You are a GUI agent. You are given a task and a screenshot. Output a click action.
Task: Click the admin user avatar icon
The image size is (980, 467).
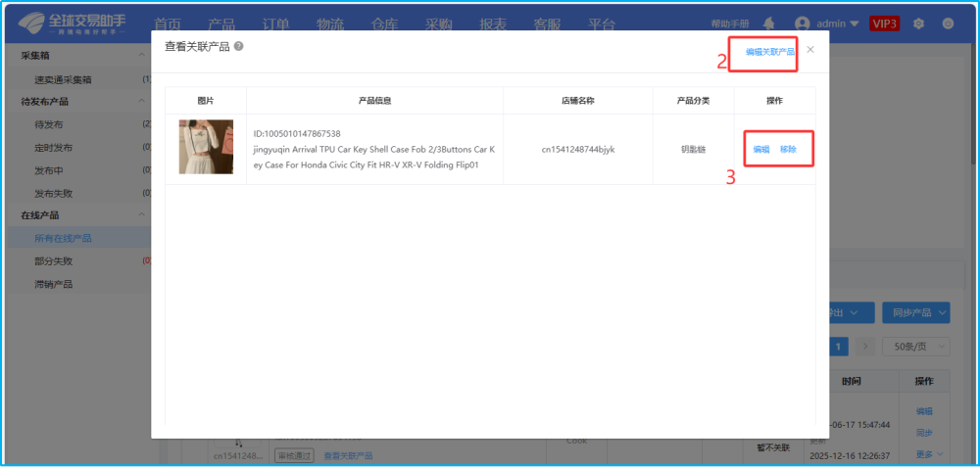802,23
